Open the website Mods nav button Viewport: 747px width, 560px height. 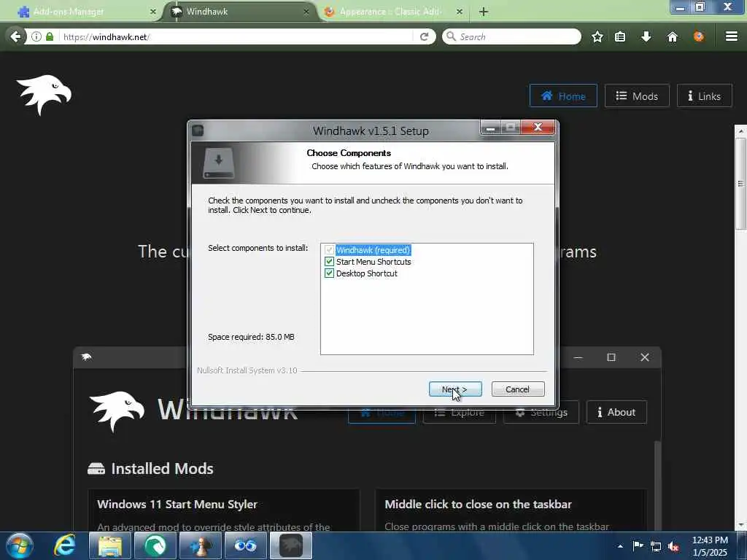tap(637, 96)
